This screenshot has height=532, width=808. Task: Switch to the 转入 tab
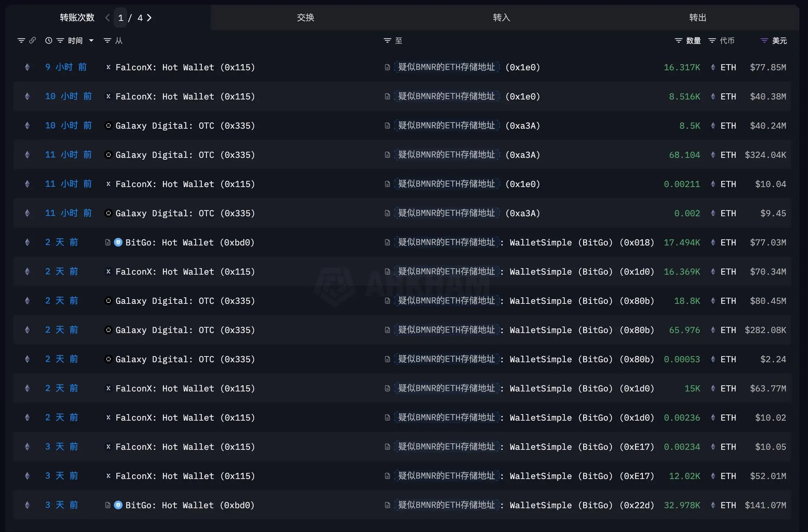[x=500, y=17]
